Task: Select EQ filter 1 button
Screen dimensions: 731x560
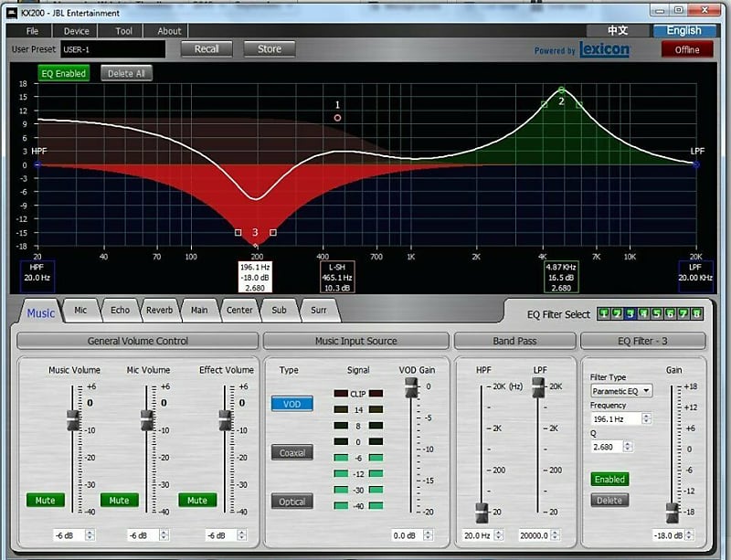Action: [x=604, y=314]
